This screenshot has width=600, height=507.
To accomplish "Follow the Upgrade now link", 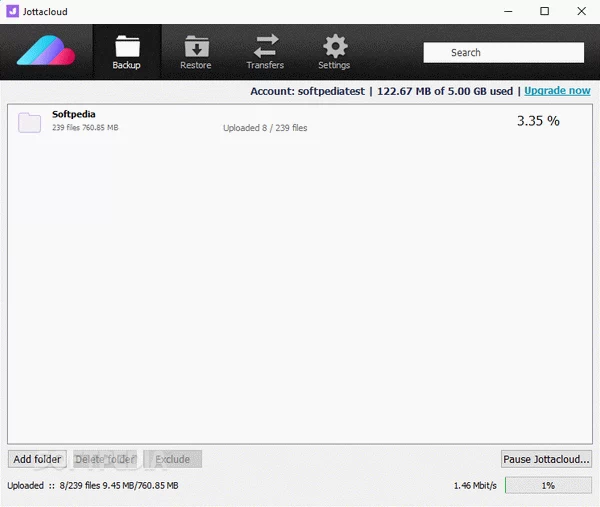I will click(x=557, y=91).
